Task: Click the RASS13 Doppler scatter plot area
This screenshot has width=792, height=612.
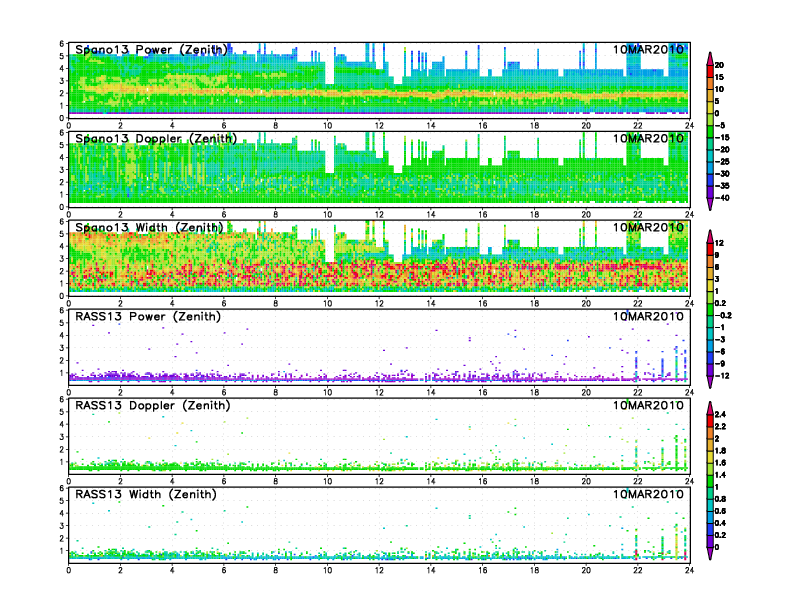Action: coord(379,436)
